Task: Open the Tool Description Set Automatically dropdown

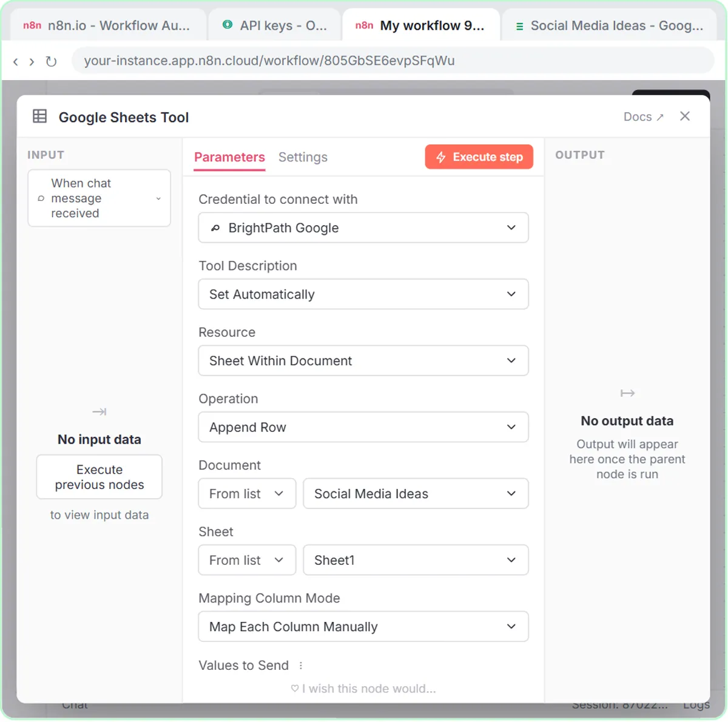Action: click(x=363, y=294)
